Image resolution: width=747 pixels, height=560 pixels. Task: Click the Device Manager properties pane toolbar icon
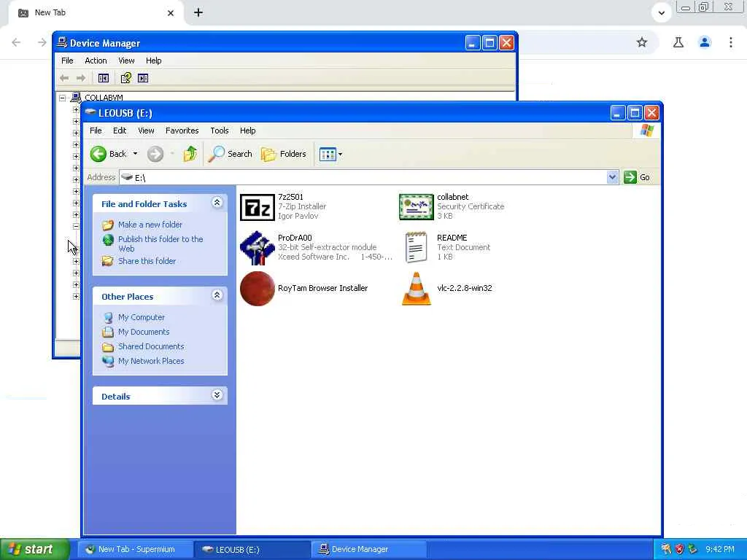click(x=143, y=78)
